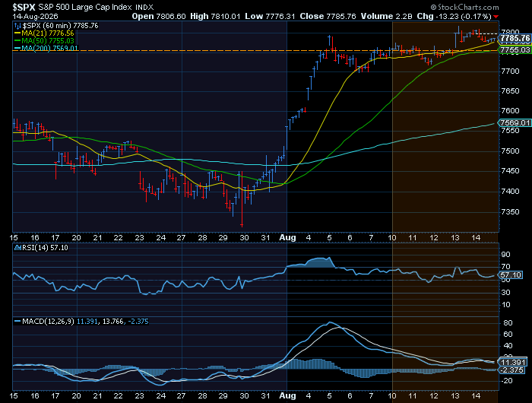Click the Volume 2.2B value
The height and width of the screenshot is (403, 532).
click(387, 16)
